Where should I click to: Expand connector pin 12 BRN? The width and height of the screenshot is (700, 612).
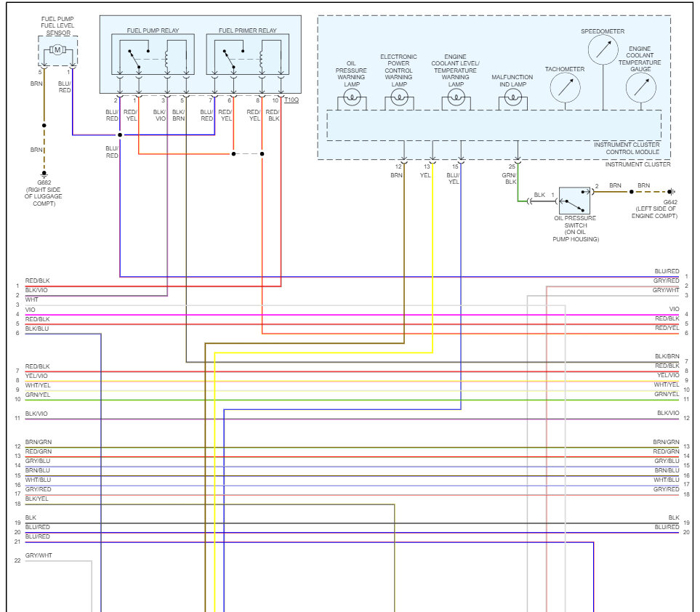point(397,170)
